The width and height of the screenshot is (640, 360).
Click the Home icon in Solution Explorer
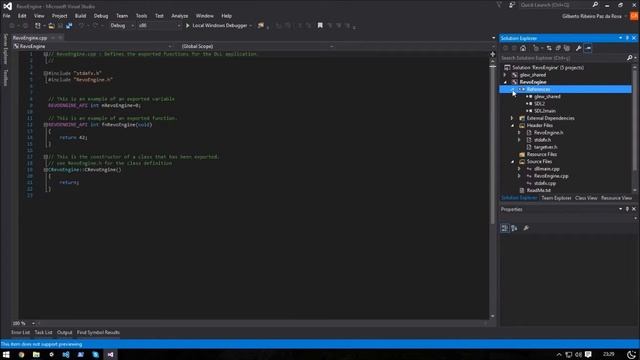coord(523,48)
